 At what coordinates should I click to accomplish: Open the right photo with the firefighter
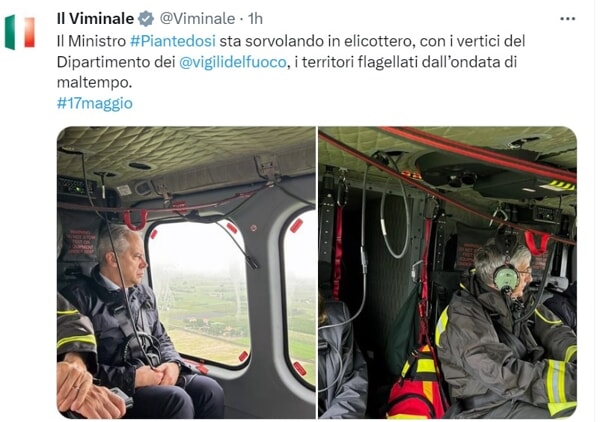coord(448,272)
